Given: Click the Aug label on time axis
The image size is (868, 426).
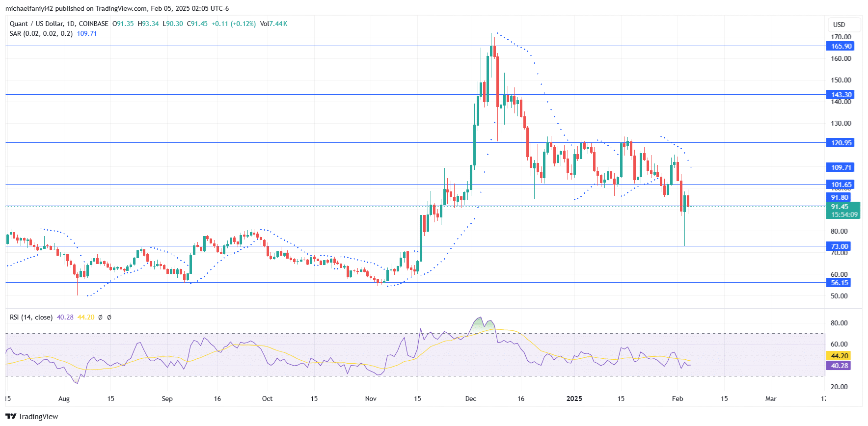Looking at the screenshot, I should pos(64,399).
